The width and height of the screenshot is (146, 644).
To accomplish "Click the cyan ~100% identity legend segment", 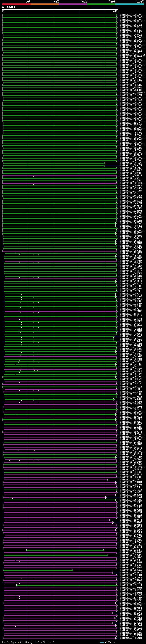I will [x=130, y=4].
